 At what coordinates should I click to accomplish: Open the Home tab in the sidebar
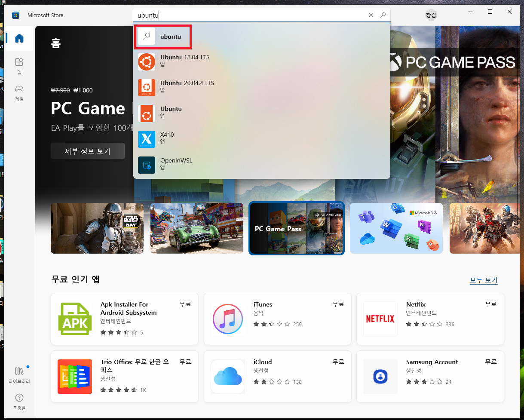pyautogui.click(x=19, y=38)
